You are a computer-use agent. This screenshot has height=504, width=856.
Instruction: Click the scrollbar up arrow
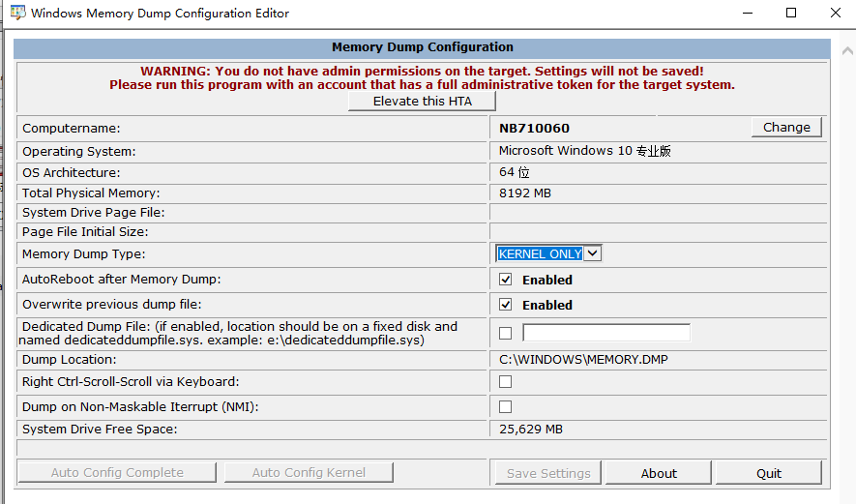[x=847, y=51]
